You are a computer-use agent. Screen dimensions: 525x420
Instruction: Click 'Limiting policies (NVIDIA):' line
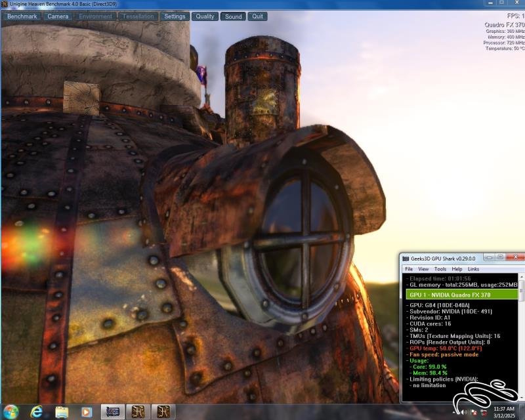pyautogui.click(x=442, y=379)
